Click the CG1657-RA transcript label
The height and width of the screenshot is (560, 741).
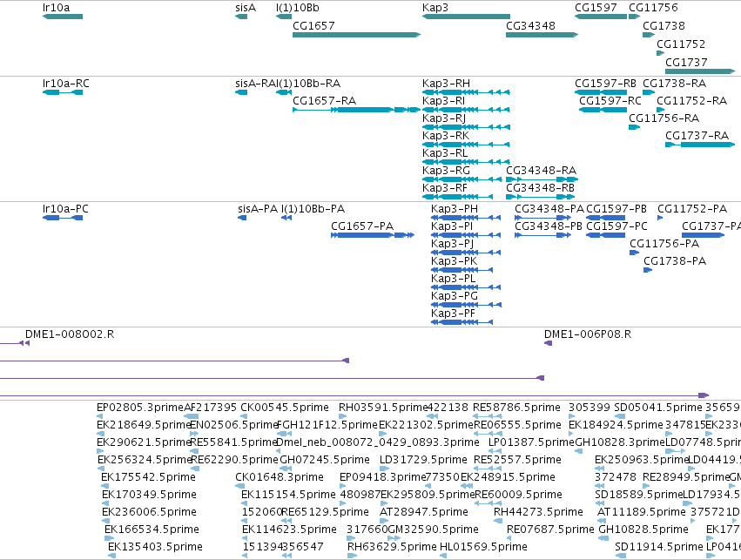click(x=324, y=101)
